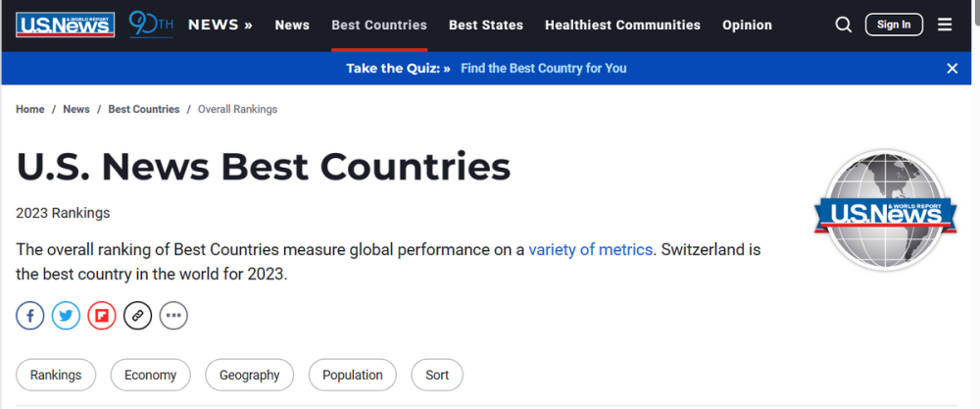This screenshot has height=409, width=980.
Task: Open the 90th anniversary badge
Action: (x=151, y=26)
